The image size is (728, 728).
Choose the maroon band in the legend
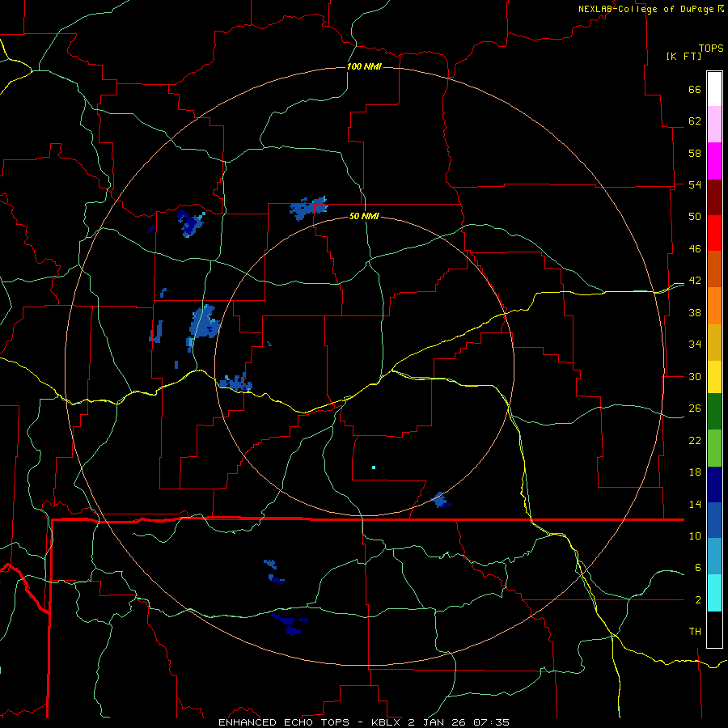(714, 197)
